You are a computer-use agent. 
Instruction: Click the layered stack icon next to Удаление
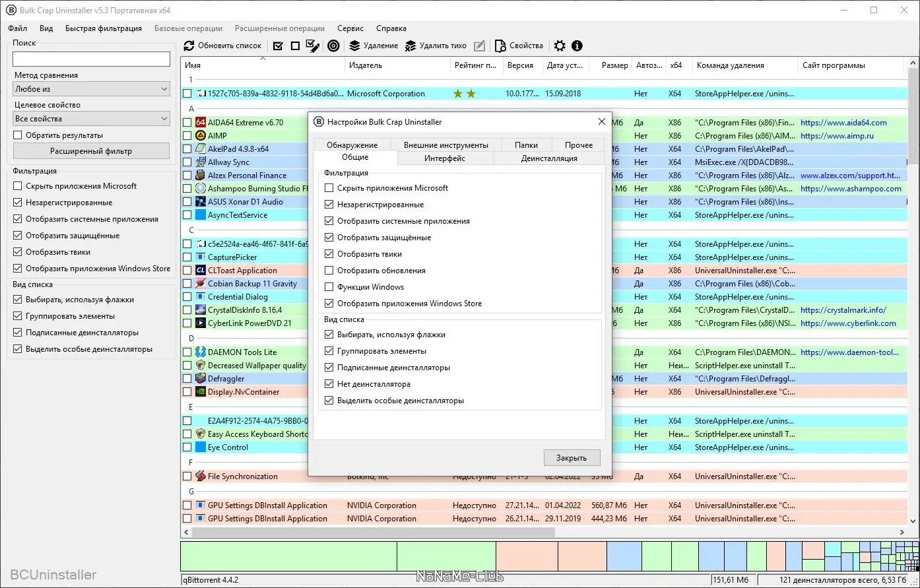[x=354, y=46]
